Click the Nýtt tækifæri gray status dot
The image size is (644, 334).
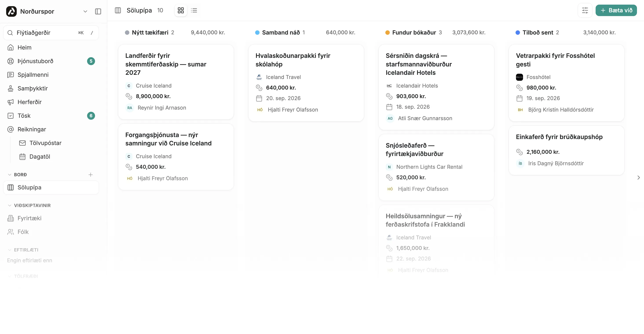[x=127, y=33]
